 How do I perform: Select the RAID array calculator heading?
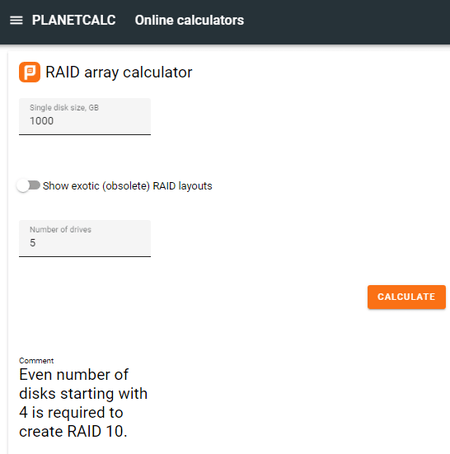click(119, 72)
